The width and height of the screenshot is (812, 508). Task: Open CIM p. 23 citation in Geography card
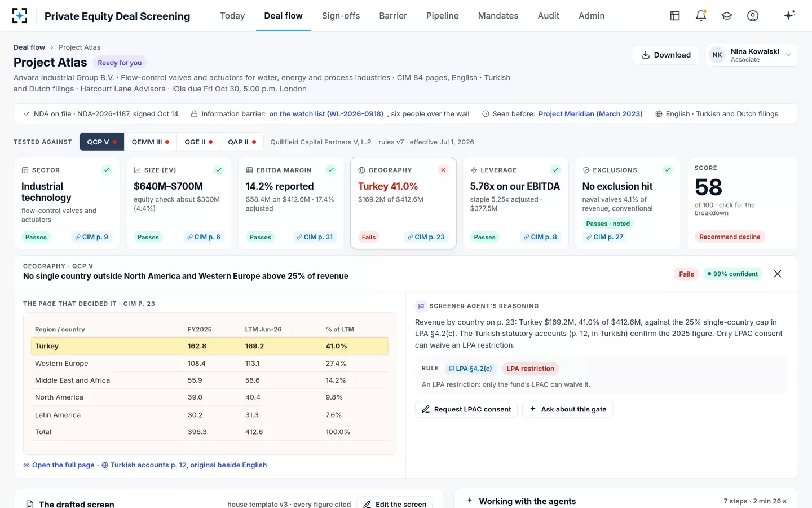[426, 237]
